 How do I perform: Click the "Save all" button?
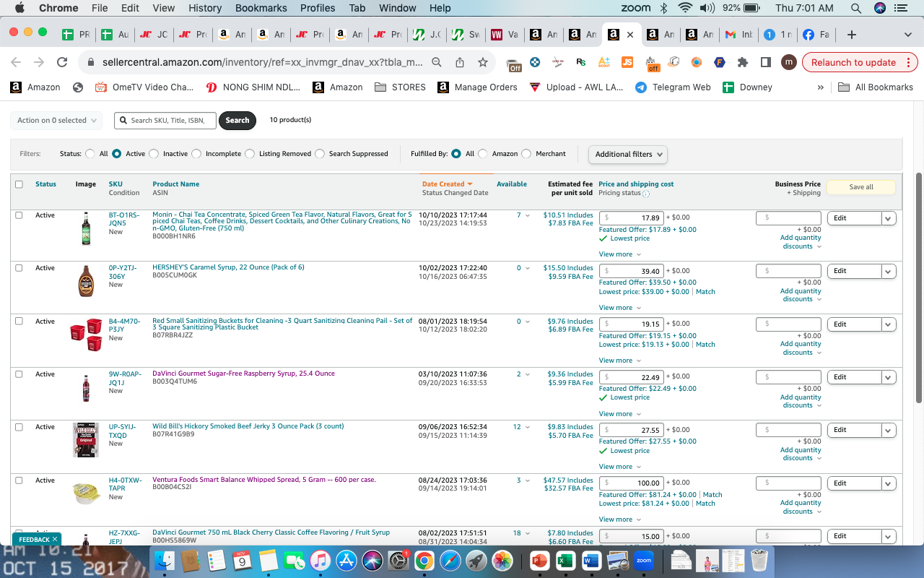pos(861,187)
